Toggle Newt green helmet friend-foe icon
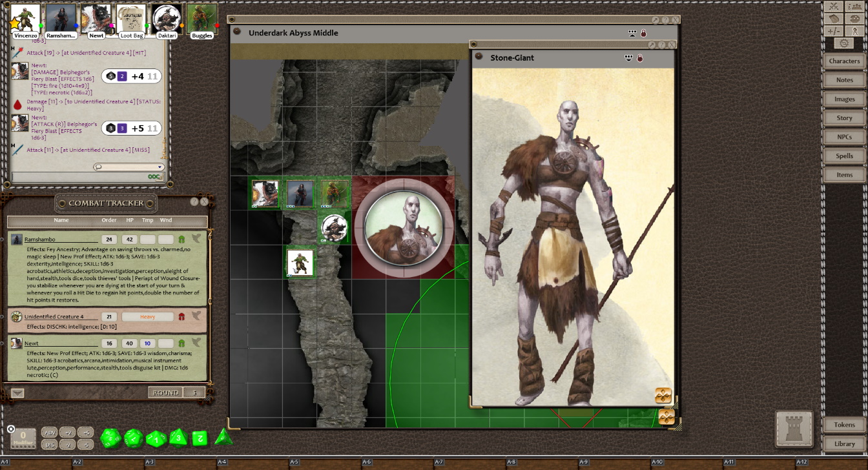The height and width of the screenshot is (470, 868). pyautogui.click(x=181, y=343)
